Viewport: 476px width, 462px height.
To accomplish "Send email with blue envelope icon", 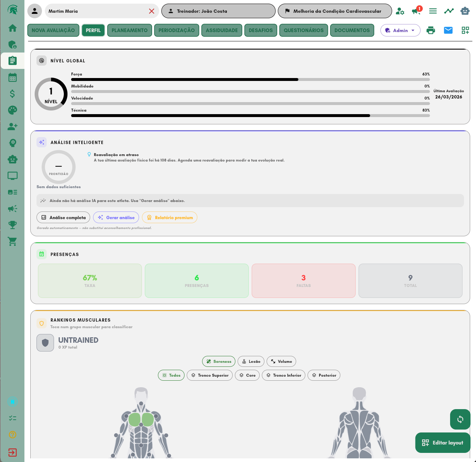I will 448,30.
